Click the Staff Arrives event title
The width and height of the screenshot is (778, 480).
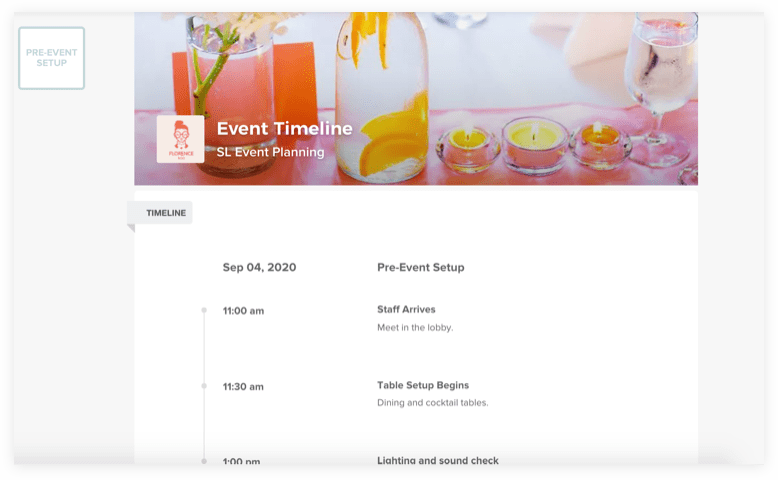(406, 309)
